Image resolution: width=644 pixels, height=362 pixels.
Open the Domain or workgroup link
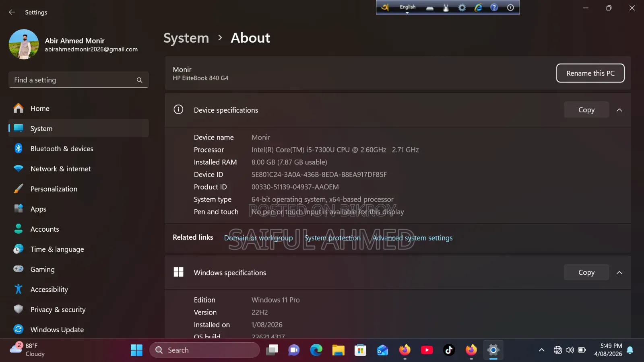[258, 238]
